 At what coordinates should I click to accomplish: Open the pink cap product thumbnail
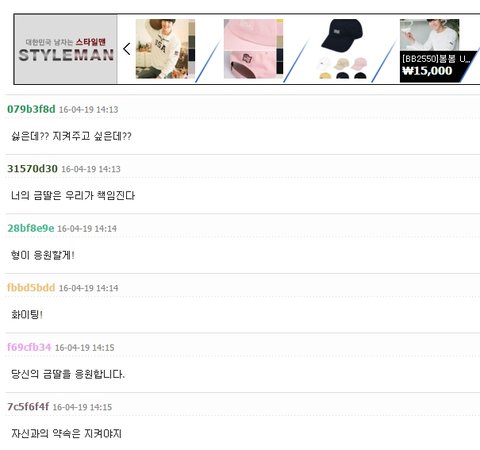pos(250,49)
